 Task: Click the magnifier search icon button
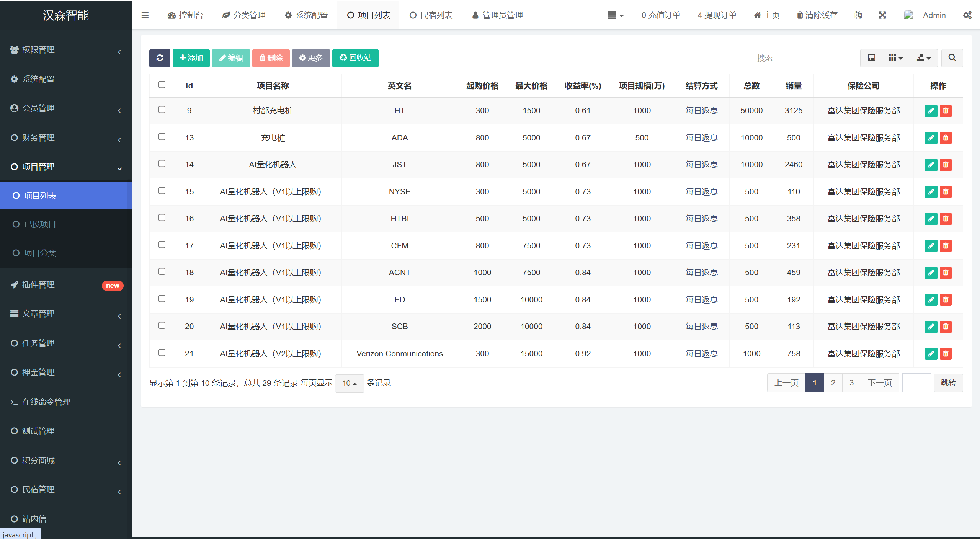coord(952,58)
